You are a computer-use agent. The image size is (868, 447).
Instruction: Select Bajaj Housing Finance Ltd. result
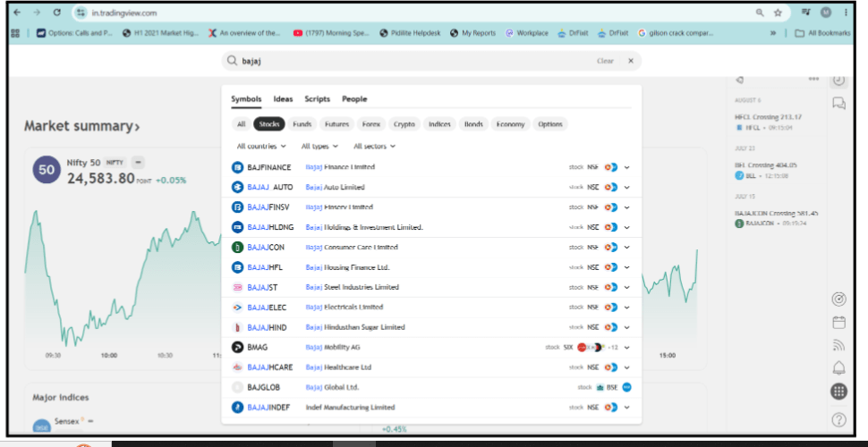click(x=431, y=267)
